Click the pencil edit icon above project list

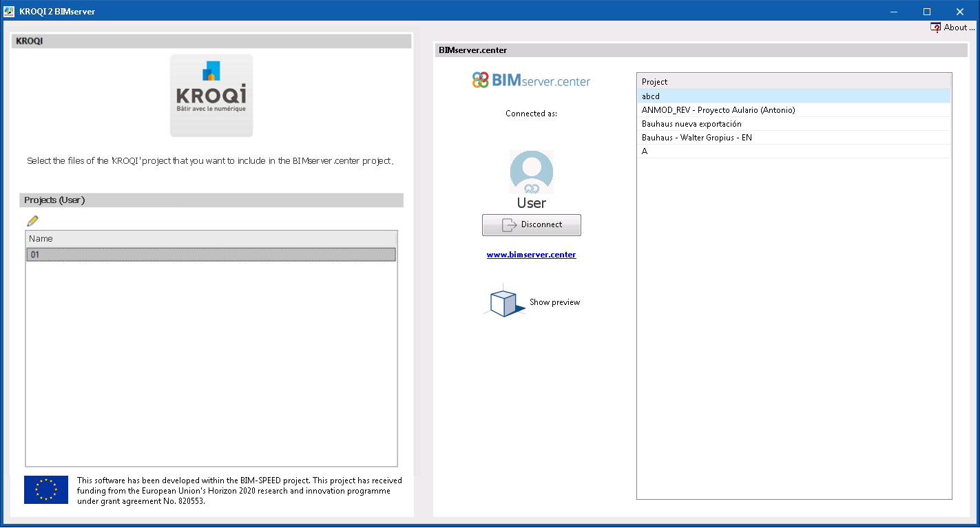coord(32,221)
